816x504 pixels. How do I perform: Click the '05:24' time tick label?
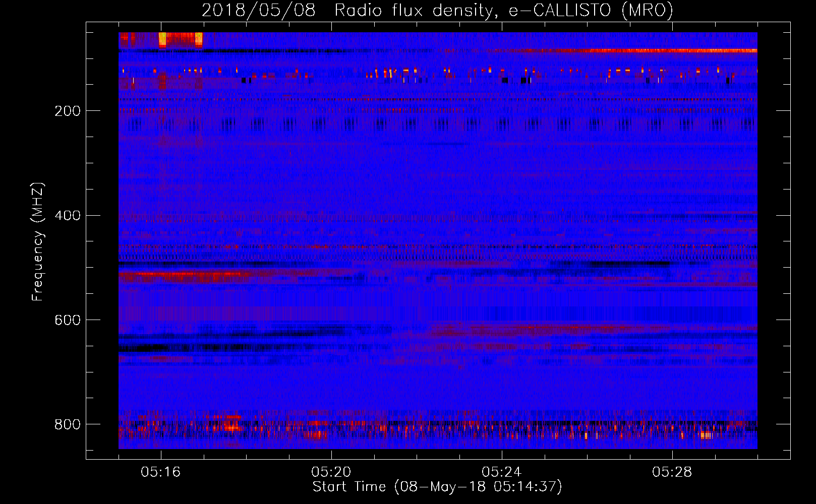tap(502, 472)
